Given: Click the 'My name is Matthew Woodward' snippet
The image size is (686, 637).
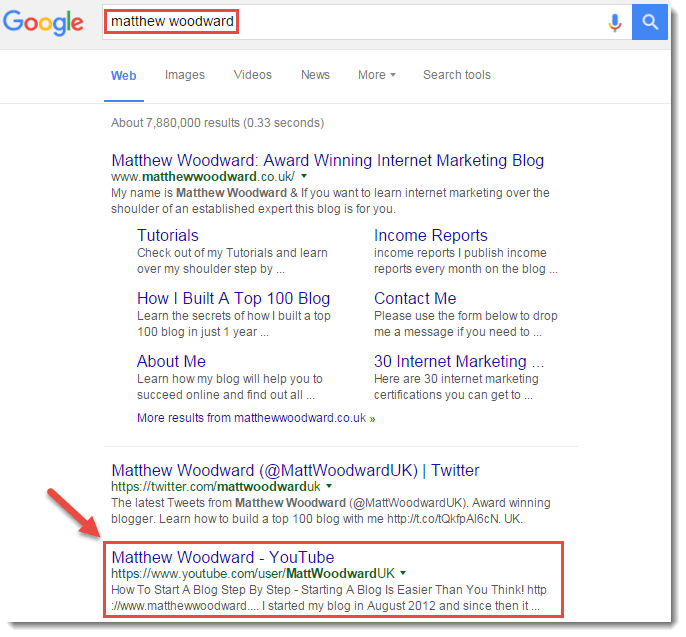Looking at the screenshot, I should [x=330, y=201].
